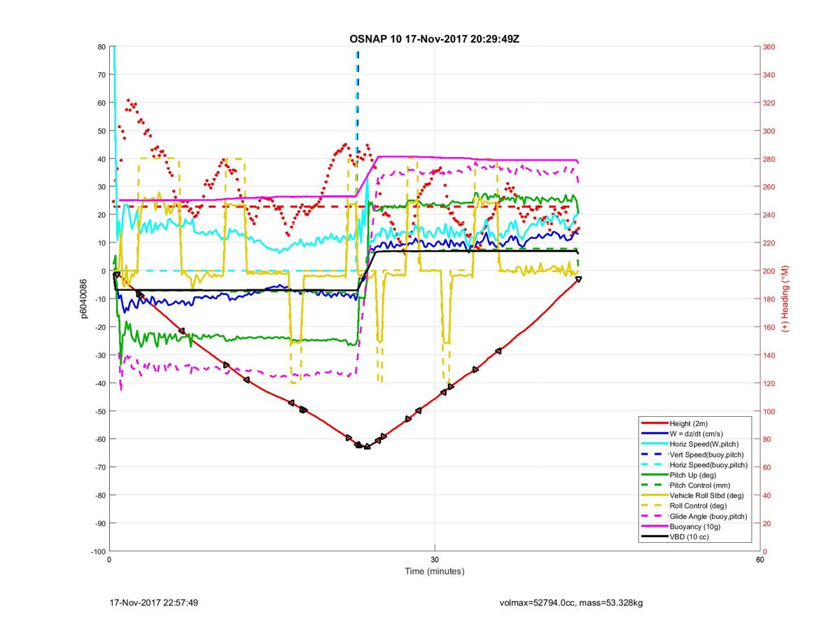
Task: Select the "Vehicle Roll Stbd (deg)" legend label
Action: (707, 496)
